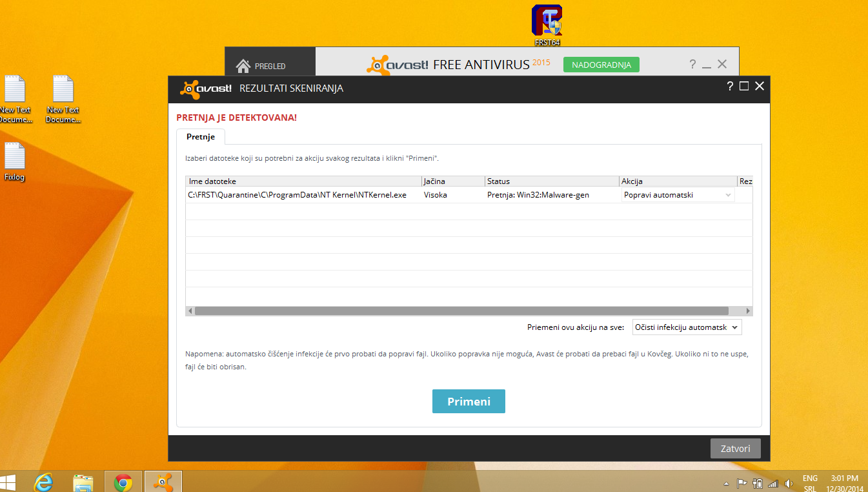Open the Očisti infekciju automatski dropdown
The width and height of the screenshot is (868, 492).
click(x=687, y=327)
